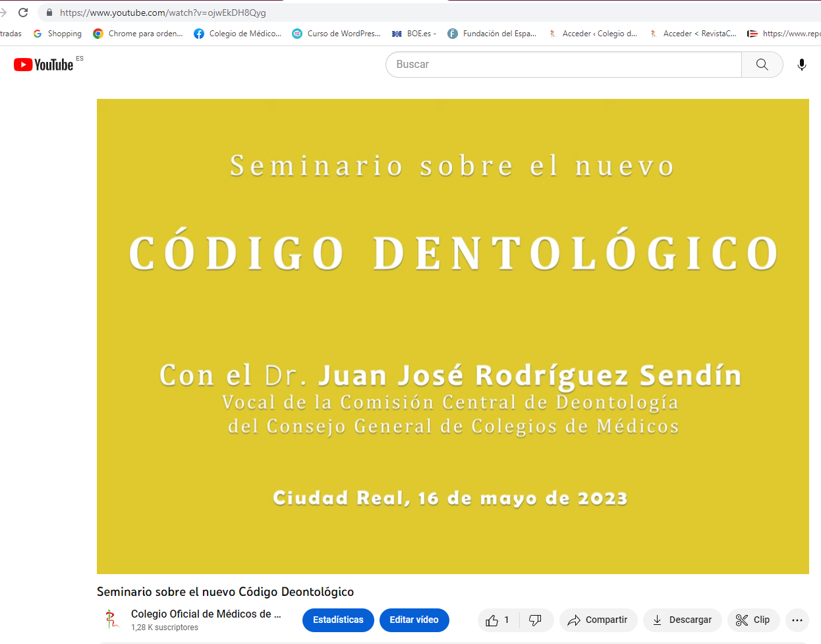The image size is (821, 644).
Task: Click the Colegio Oficial de Médicos channel name
Action: point(206,614)
